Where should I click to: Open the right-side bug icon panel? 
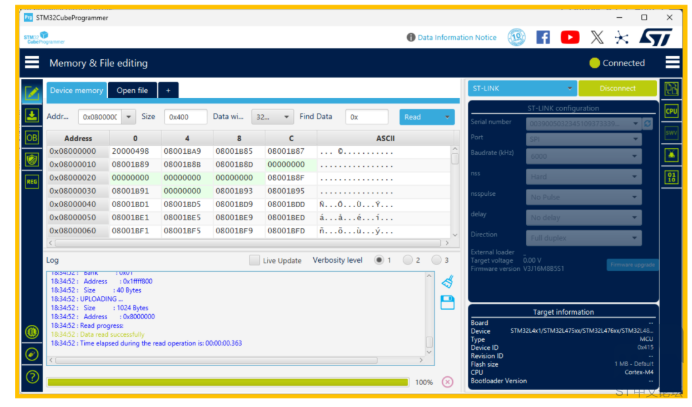pos(671,155)
